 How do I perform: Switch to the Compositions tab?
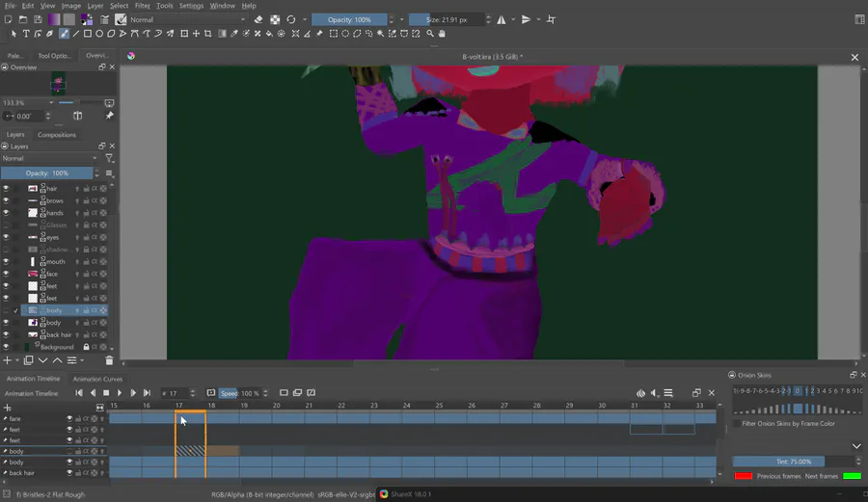57,135
